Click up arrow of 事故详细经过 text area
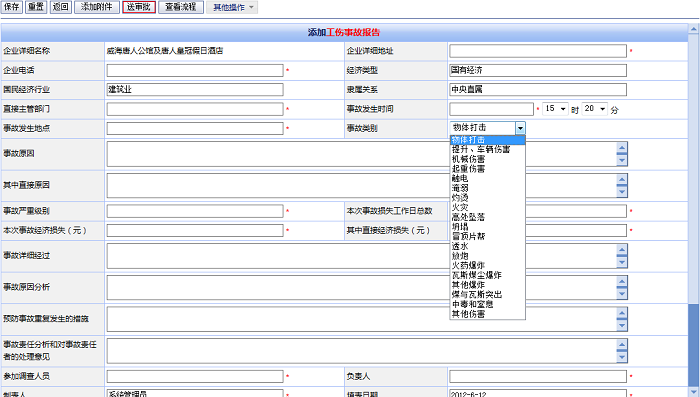Viewport: 700px width, 397px height. [622, 249]
